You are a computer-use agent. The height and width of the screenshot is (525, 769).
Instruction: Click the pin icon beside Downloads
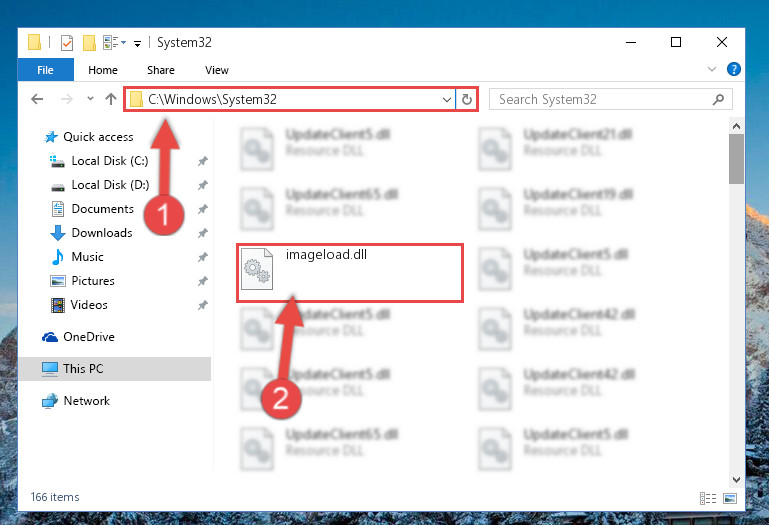click(203, 233)
